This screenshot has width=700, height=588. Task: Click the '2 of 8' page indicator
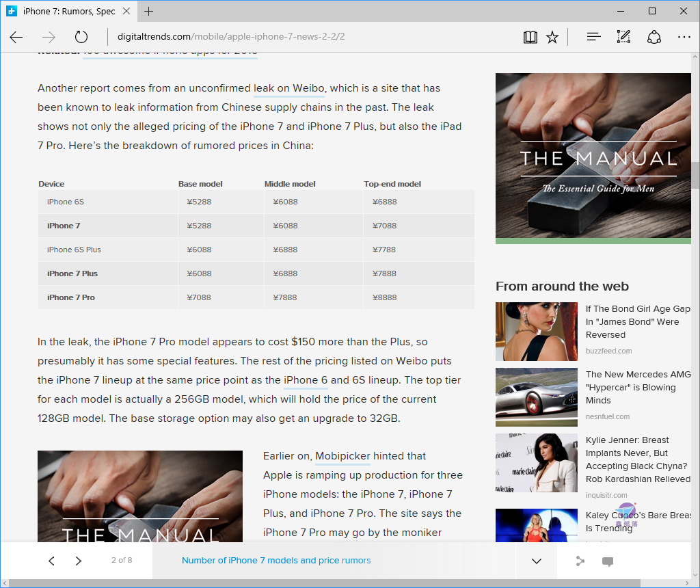click(x=122, y=560)
